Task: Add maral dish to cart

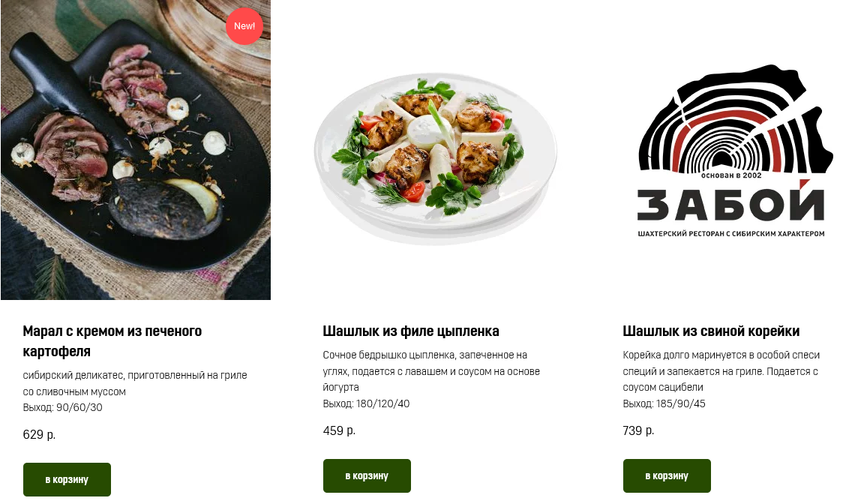Action: [x=67, y=479]
